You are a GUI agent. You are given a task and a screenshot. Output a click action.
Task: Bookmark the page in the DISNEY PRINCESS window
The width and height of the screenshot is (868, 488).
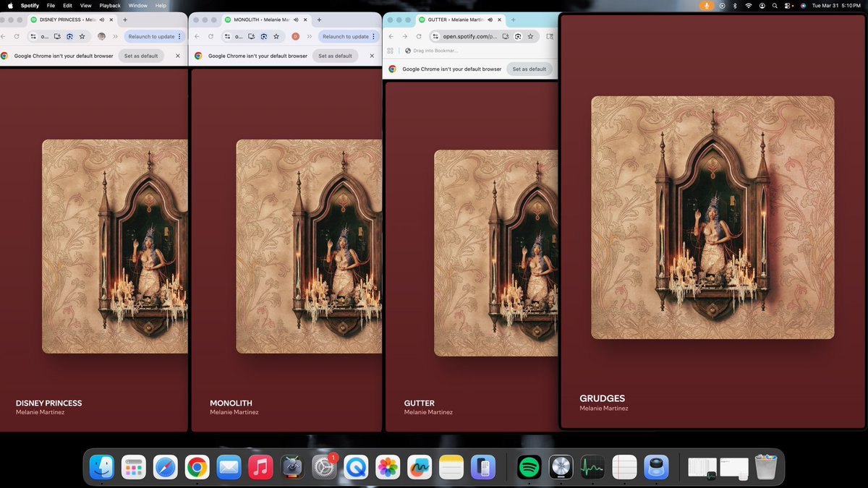coord(82,36)
